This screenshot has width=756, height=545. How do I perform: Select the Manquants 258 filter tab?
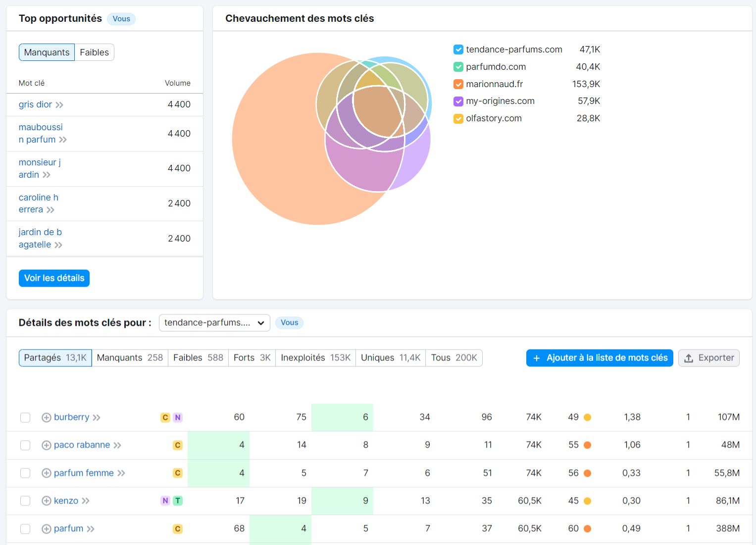(x=130, y=358)
